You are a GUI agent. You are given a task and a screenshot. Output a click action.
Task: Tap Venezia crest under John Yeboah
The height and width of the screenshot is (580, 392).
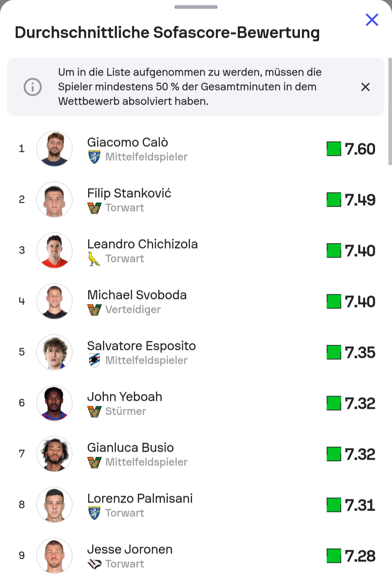[94, 412]
